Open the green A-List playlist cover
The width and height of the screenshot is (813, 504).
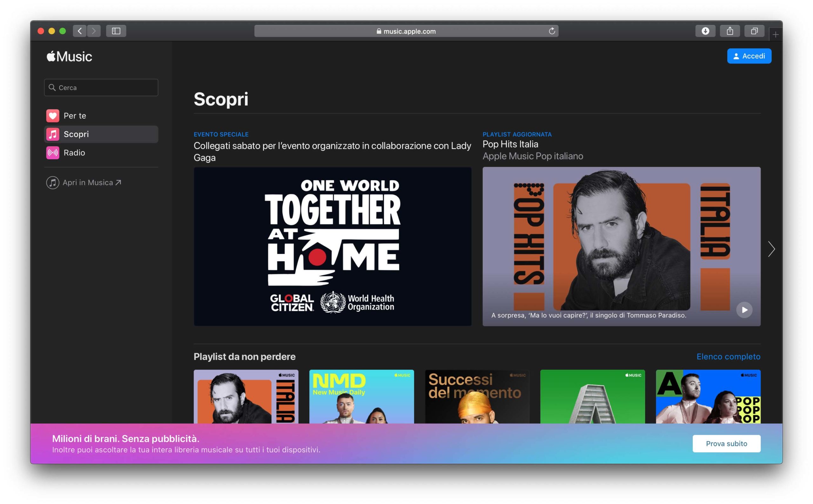[593, 396]
